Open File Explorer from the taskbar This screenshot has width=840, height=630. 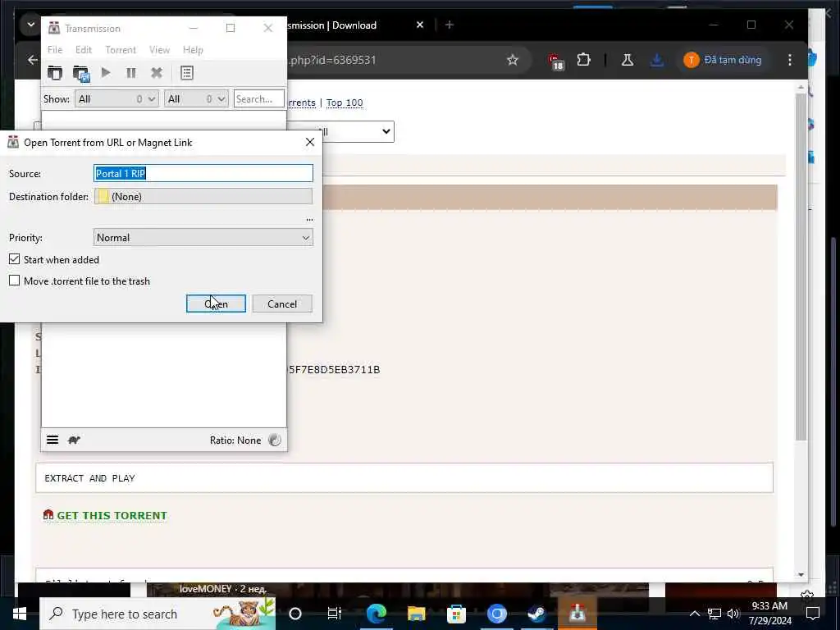(416, 614)
